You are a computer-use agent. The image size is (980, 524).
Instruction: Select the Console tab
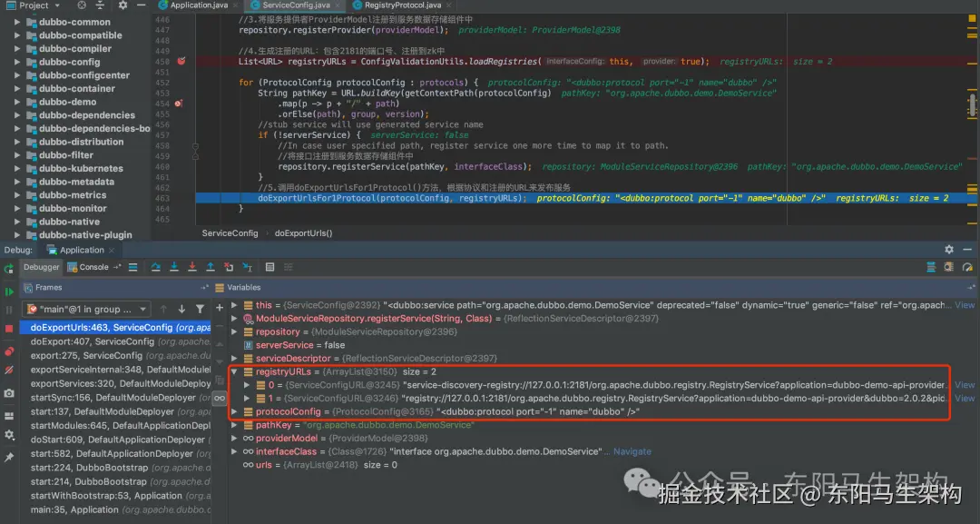pyautogui.click(x=88, y=267)
